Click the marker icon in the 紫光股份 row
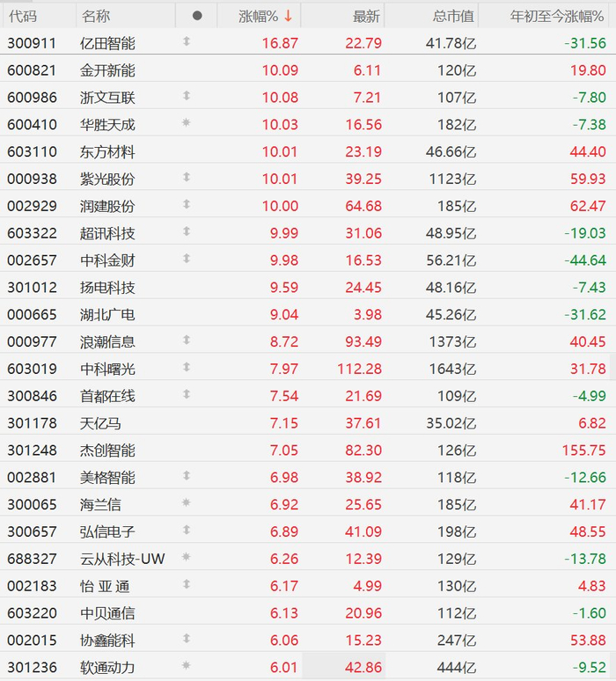Image resolution: width=616 pixels, height=681 pixels. pyautogui.click(x=187, y=177)
